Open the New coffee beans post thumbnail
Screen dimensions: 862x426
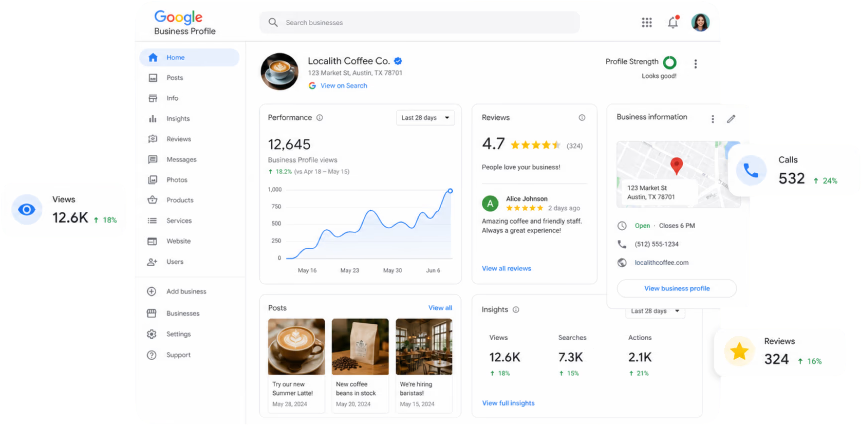click(360, 347)
